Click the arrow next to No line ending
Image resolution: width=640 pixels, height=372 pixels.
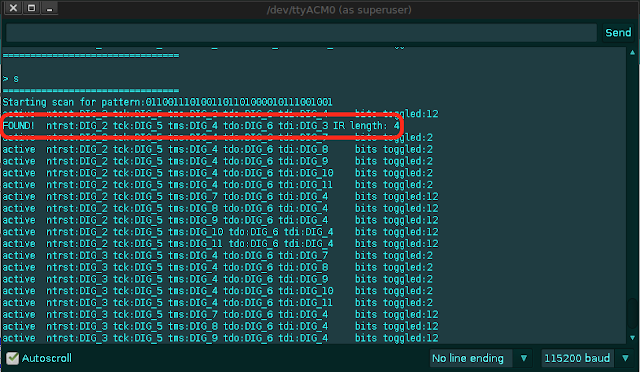[524, 358]
